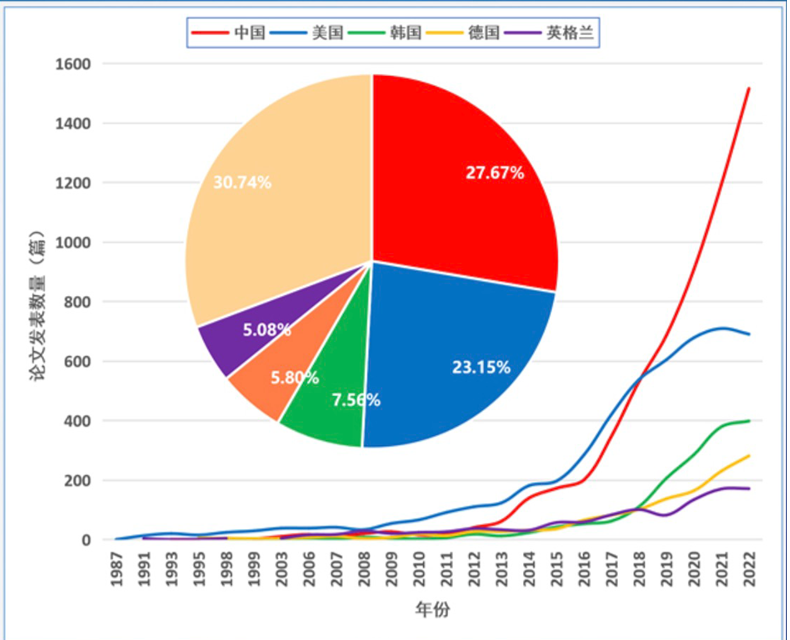Click the 美国 legend entry
790x640 pixels.
click(x=317, y=32)
